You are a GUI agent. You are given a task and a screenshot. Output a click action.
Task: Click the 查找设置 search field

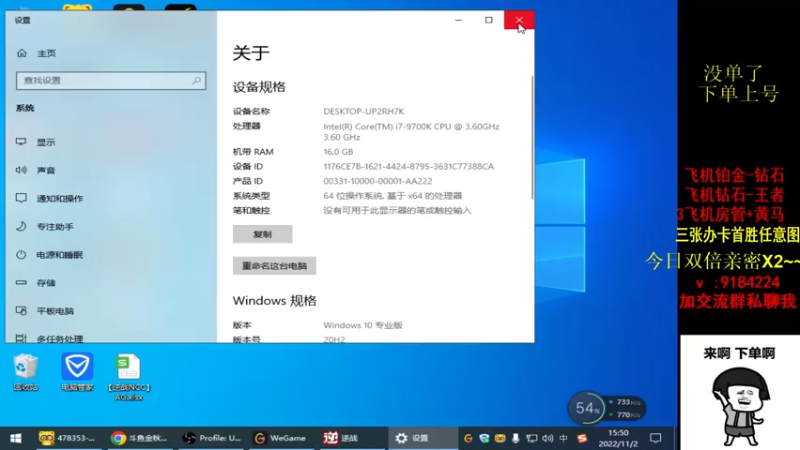(111, 81)
